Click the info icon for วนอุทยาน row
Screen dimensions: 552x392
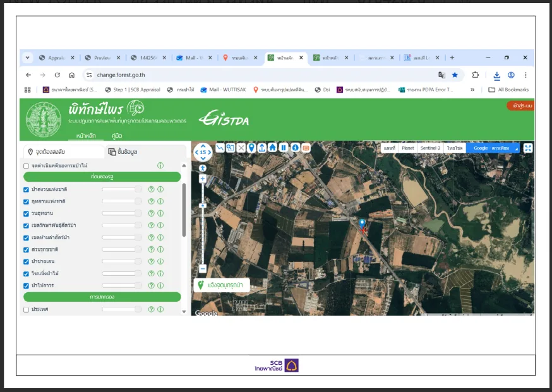[160, 213]
